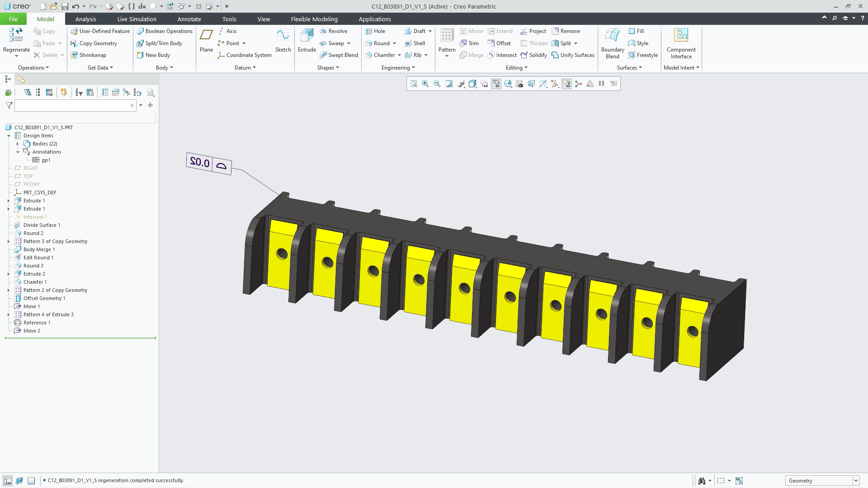Open the Round dropdown arrow
The image size is (868, 488).
394,43
